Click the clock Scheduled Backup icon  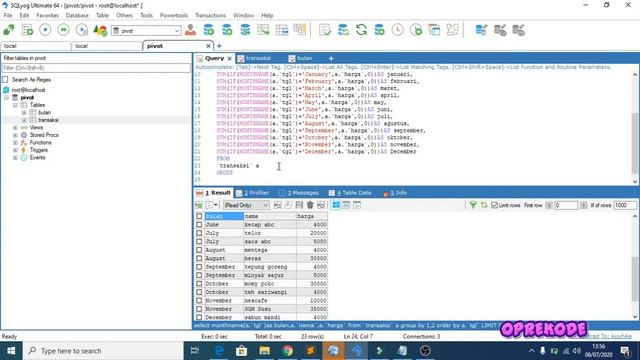pyautogui.click(x=398, y=30)
